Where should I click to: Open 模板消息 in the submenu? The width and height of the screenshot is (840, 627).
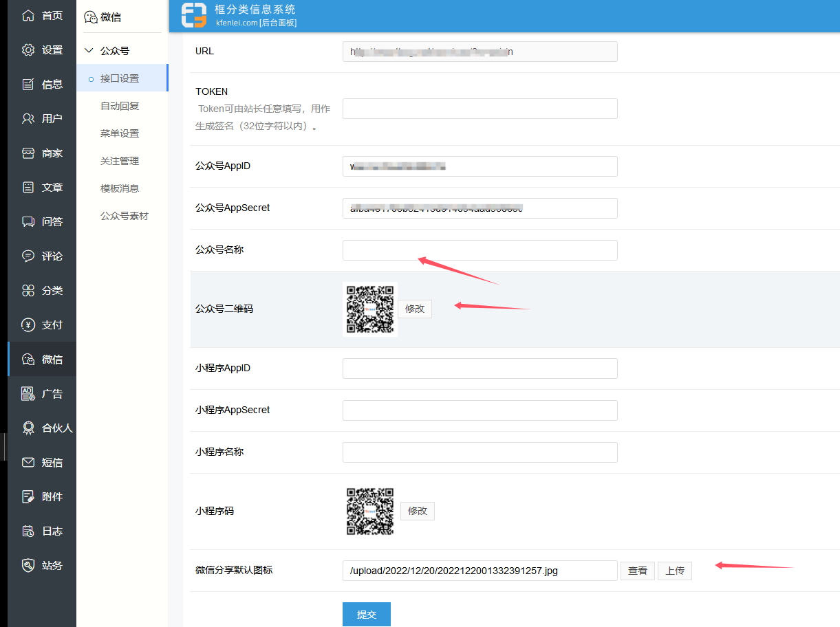120,188
